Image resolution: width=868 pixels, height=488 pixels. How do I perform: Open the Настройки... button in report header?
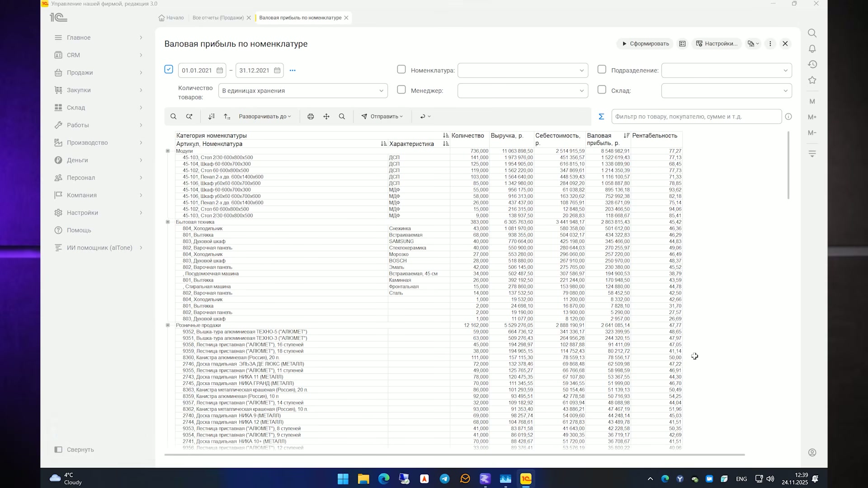coord(716,44)
